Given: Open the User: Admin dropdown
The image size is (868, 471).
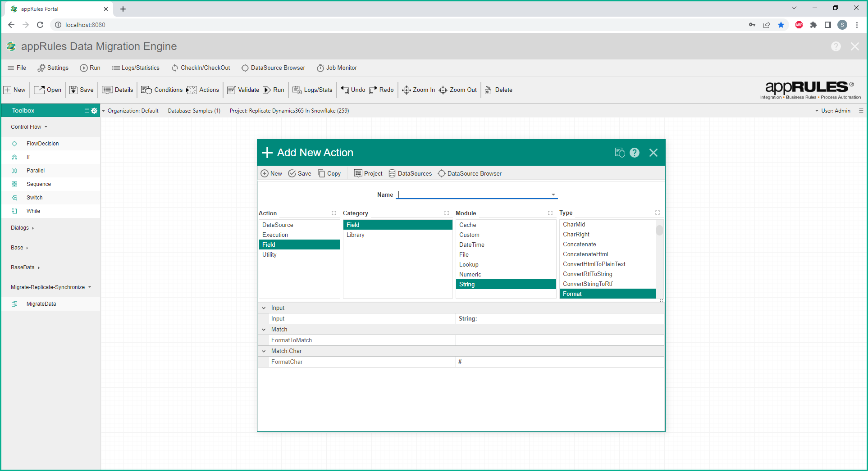Looking at the screenshot, I should 833,111.
